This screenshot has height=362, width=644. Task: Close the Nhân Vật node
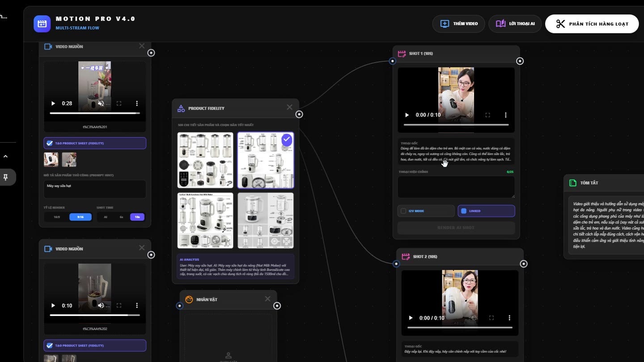coord(267,299)
